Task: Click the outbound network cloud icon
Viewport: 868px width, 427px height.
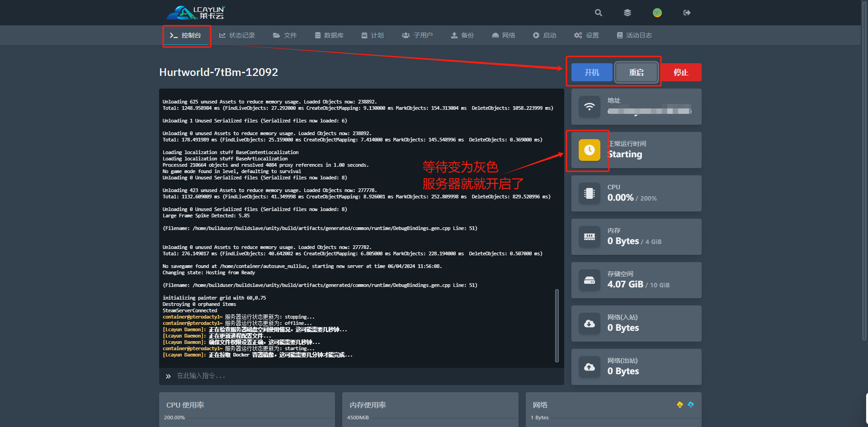Action: click(590, 367)
